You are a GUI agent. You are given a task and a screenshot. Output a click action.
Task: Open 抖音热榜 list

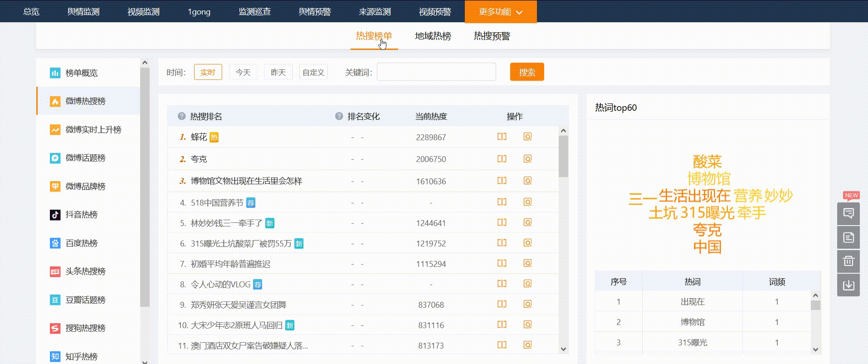[x=82, y=215]
